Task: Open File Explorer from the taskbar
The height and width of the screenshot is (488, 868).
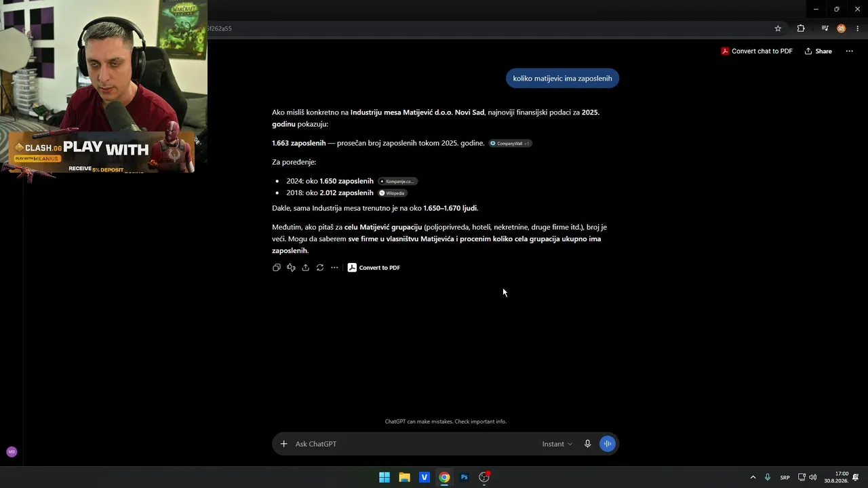Action: 404,477
